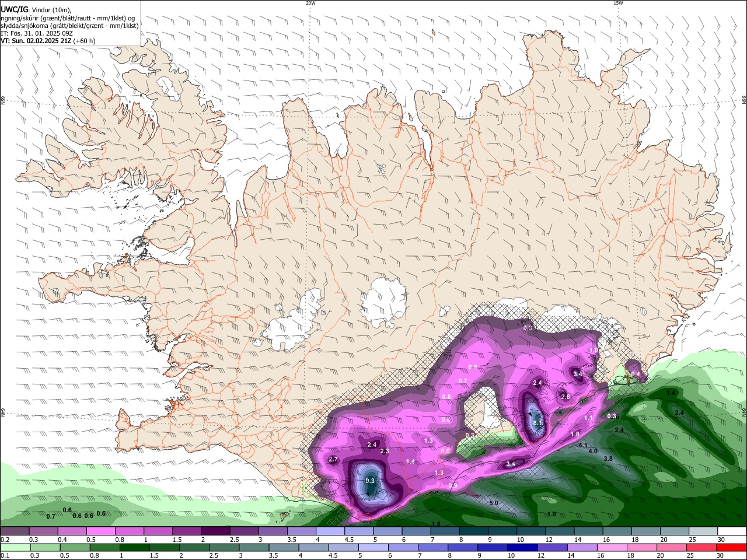This screenshot has width=747, height=560.
Task: Click the upper legend swatch between 0.2 and 0.3
Action: coord(15,531)
